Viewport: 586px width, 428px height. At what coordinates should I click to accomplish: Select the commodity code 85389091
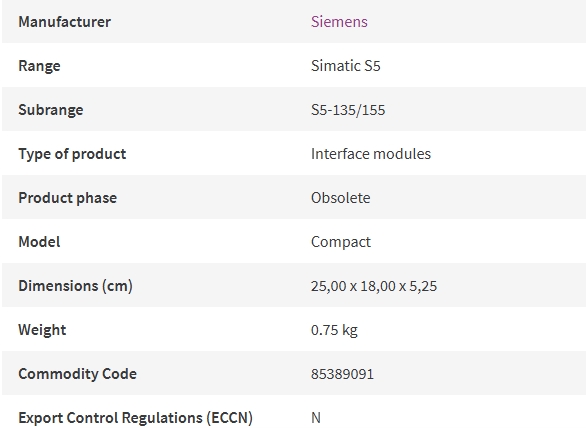point(342,374)
